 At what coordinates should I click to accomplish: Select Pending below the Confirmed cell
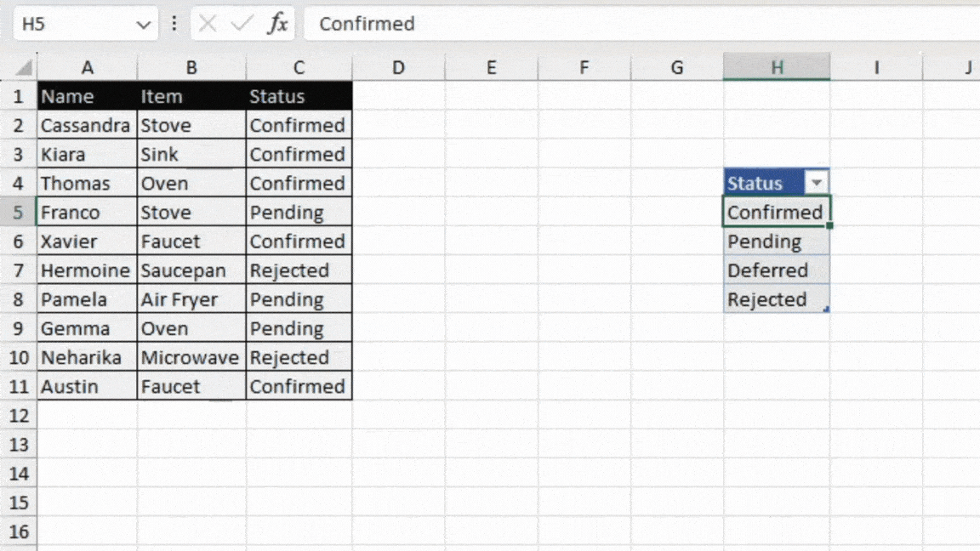(x=763, y=241)
